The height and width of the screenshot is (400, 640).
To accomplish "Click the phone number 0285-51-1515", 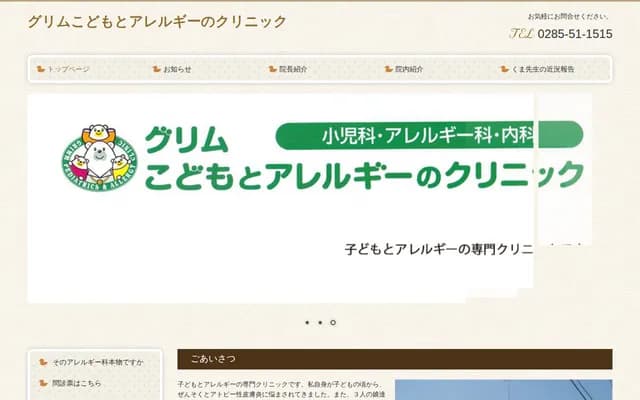I will pyautogui.click(x=575, y=34).
